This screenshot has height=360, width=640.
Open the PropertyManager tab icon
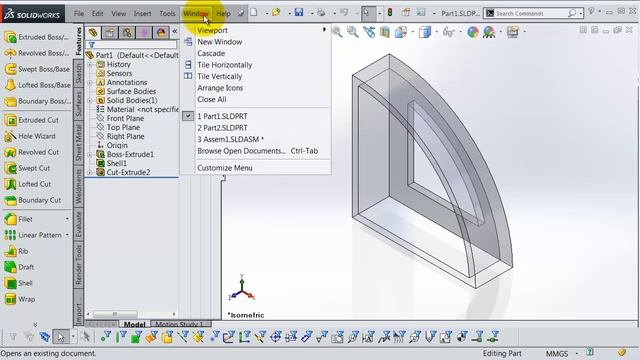110,32
